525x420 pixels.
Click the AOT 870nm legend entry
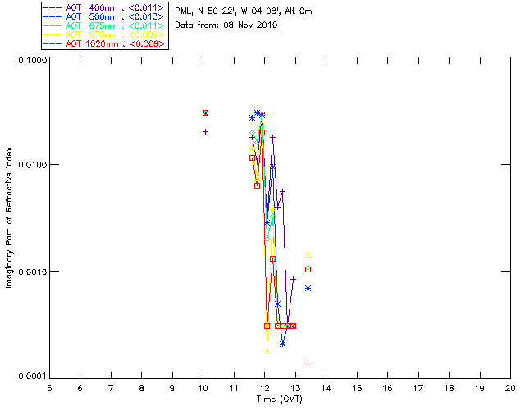pyautogui.click(x=105, y=34)
